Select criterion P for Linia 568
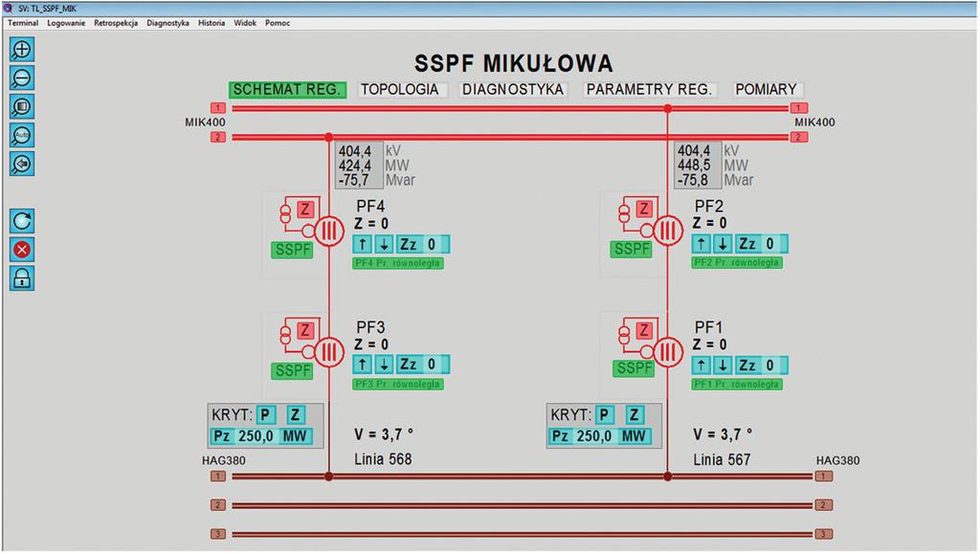This screenshot has width=980, height=554. point(266,414)
